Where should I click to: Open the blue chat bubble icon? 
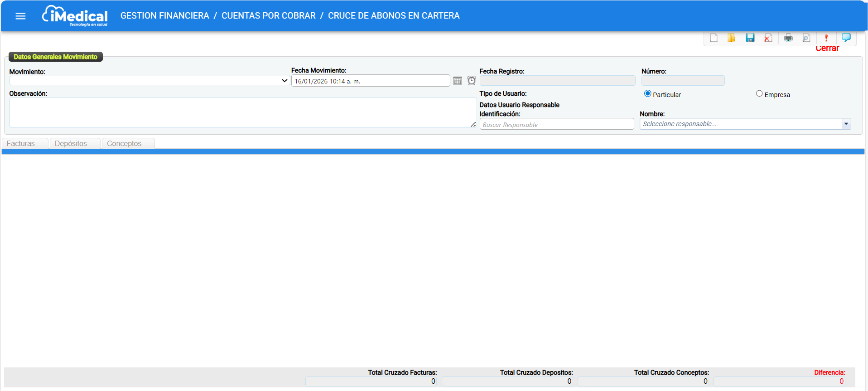click(x=846, y=38)
